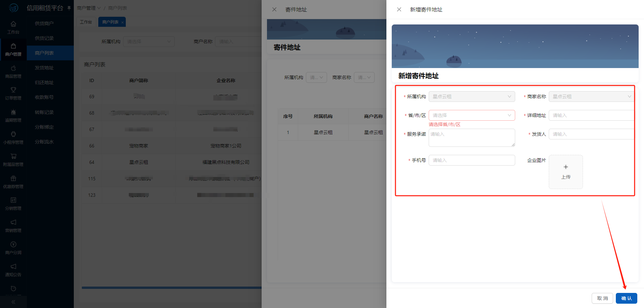644x308 pixels.
Task: Click the 宠物商家1公司 cell
Action: [226, 146]
